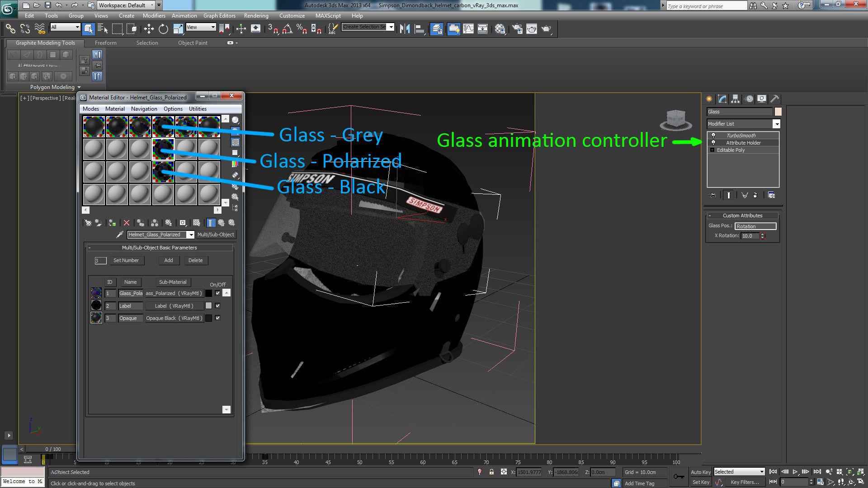868x488 pixels.
Task: Open the Curve Editor
Action: point(468,29)
